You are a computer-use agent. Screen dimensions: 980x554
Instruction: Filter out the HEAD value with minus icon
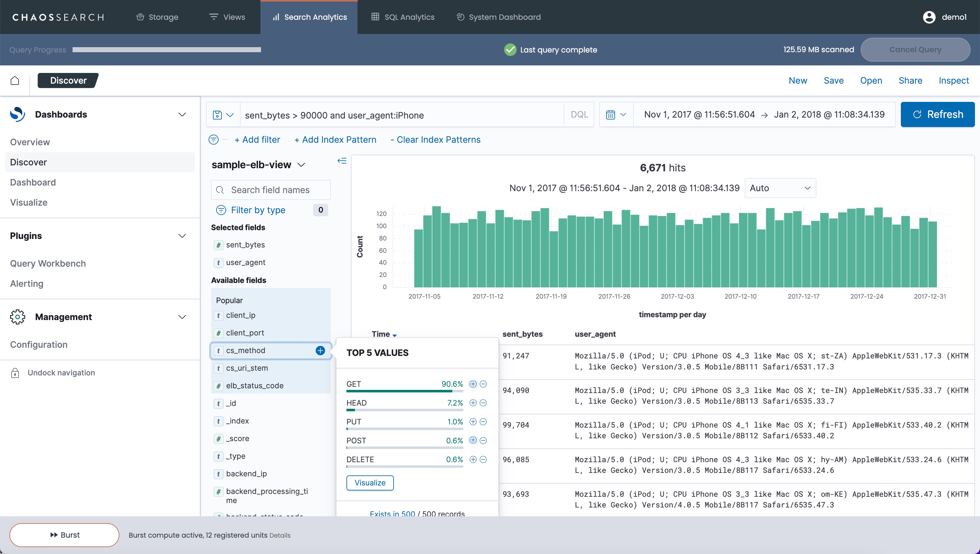pos(483,403)
